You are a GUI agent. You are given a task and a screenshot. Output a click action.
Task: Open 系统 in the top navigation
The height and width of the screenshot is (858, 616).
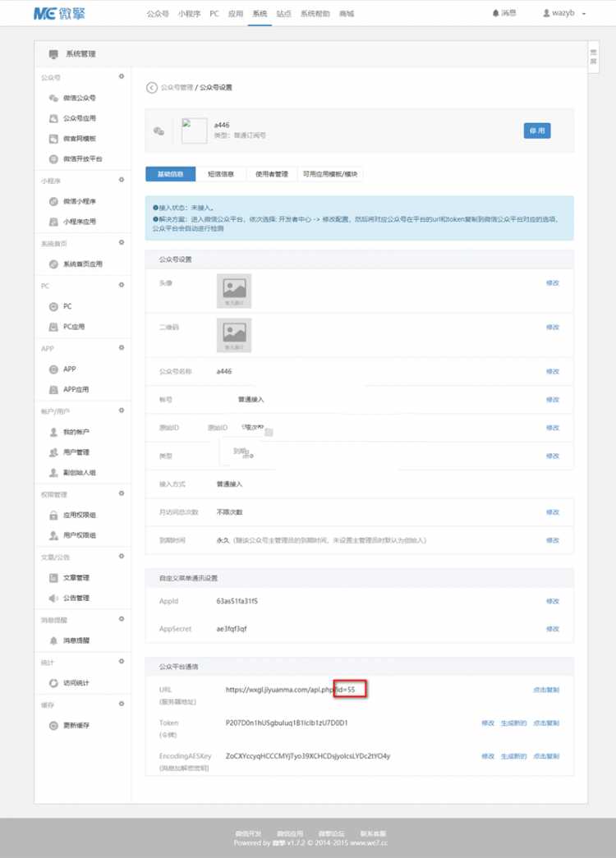point(260,14)
